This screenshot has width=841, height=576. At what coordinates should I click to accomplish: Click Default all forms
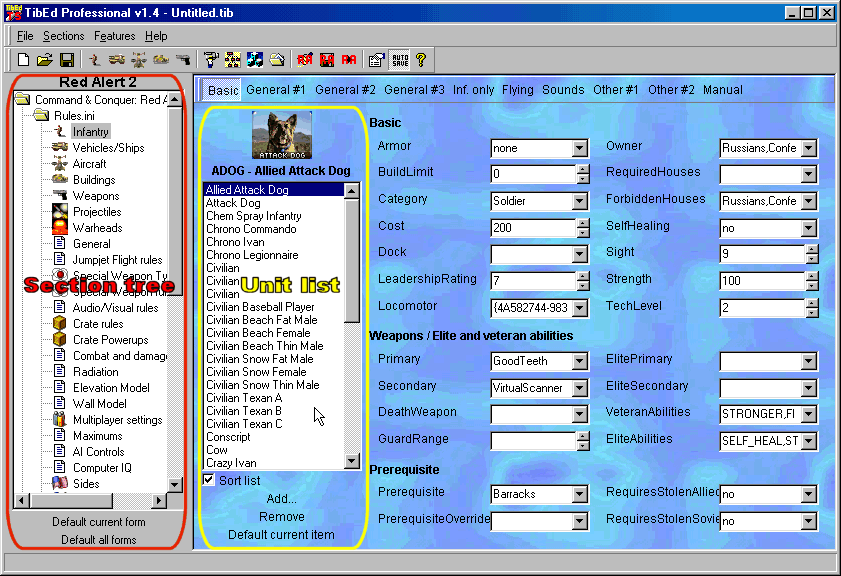(x=99, y=540)
